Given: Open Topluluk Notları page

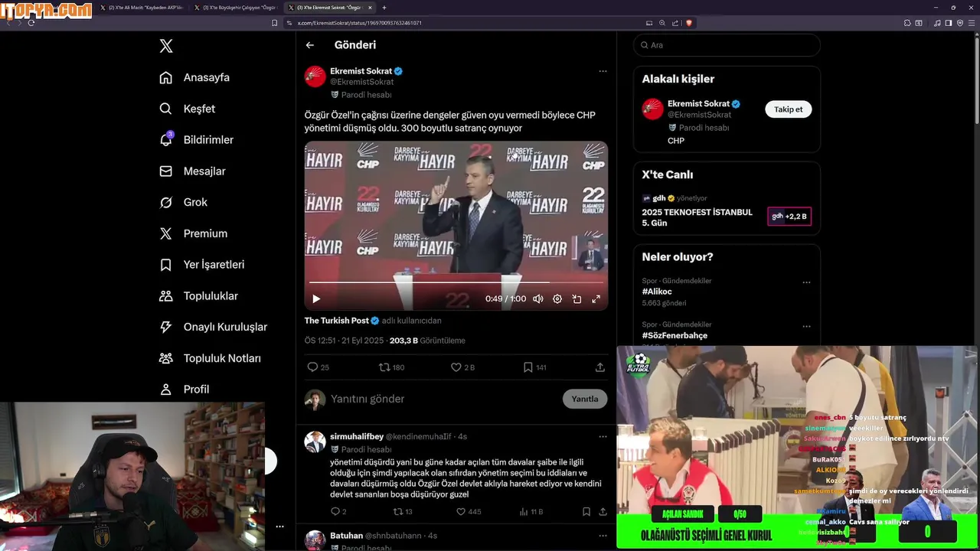Looking at the screenshot, I should point(210,358).
